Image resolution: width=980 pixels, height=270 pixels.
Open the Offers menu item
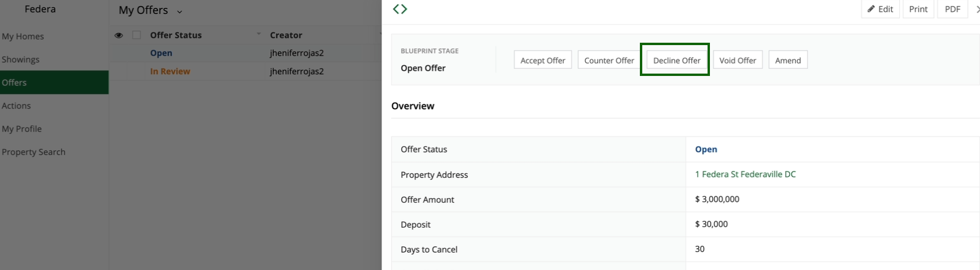pyautogui.click(x=54, y=82)
